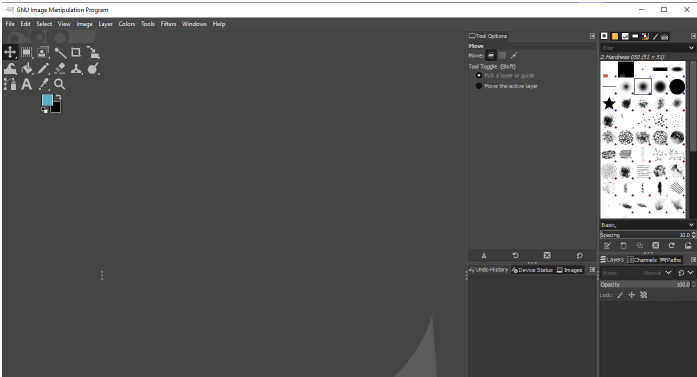Switch to the Channels tab
This screenshot has height=377, width=697.
(x=642, y=260)
